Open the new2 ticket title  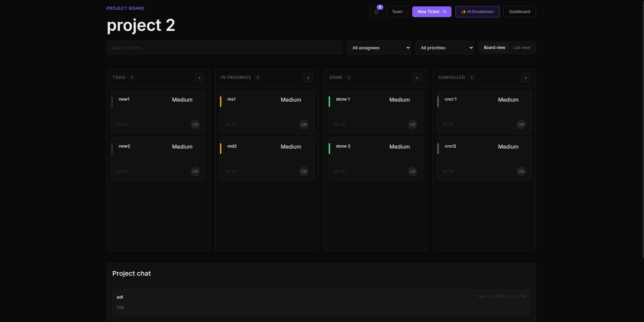124,146
